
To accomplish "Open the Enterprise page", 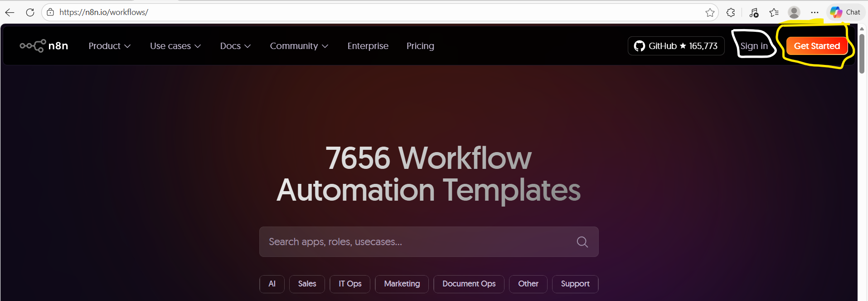I will pyautogui.click(x=368, y=46).
